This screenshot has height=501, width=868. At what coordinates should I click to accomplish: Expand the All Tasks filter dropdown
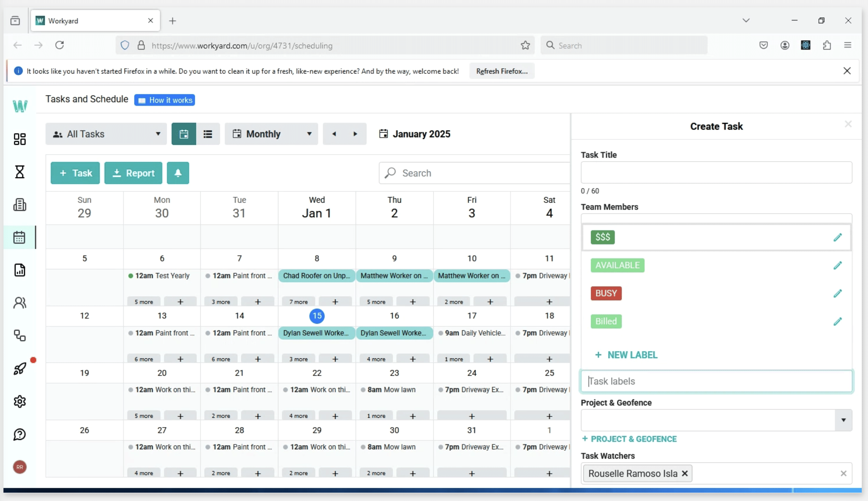click(x=106, y=134)
